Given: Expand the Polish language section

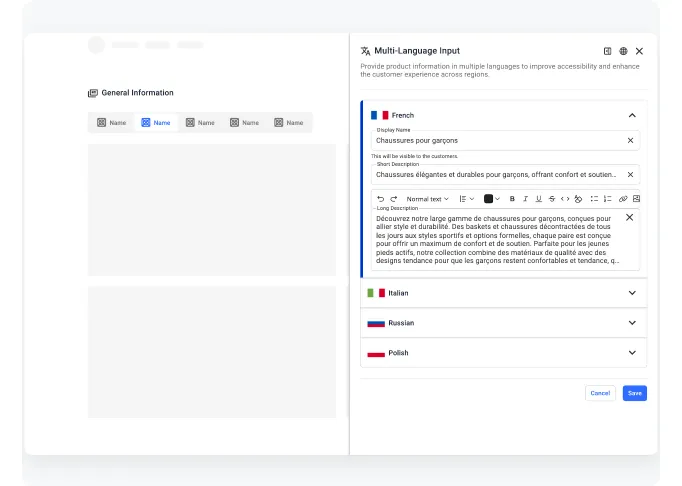Looking at the screenshot, I should point(632,352).
